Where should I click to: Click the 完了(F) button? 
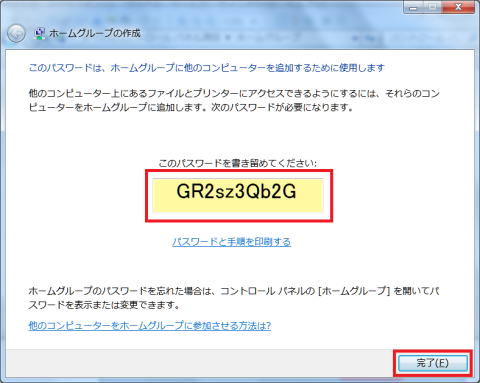point(433,363)
